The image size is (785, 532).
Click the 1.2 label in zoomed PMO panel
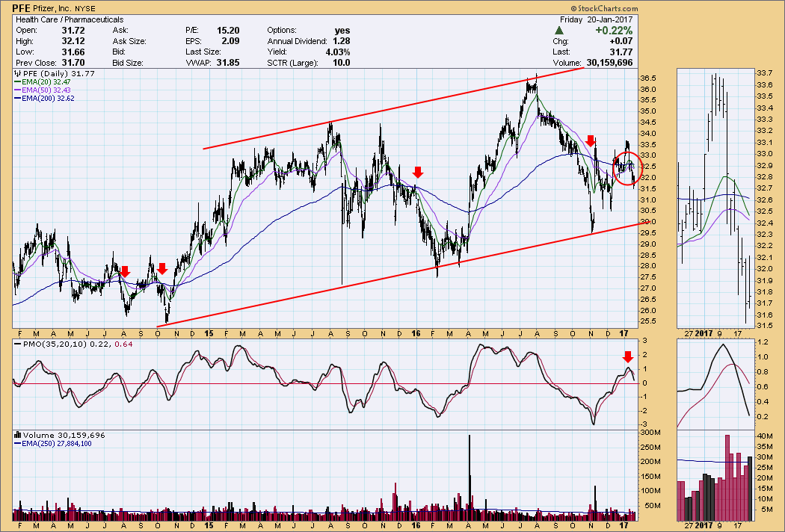click(x=763, y=342)
